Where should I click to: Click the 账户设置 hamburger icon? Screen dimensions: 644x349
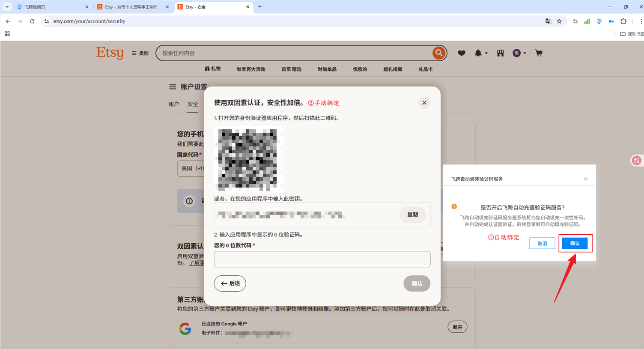click(x=173, y=87)
